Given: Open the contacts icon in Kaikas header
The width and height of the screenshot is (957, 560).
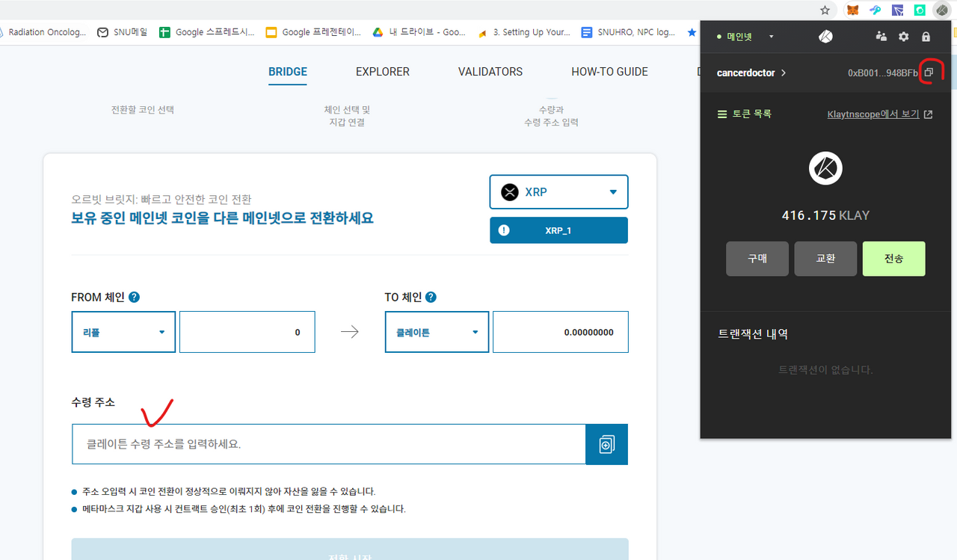Looking at the screenshot, I should pyautogui.click(x=881, y=36).
